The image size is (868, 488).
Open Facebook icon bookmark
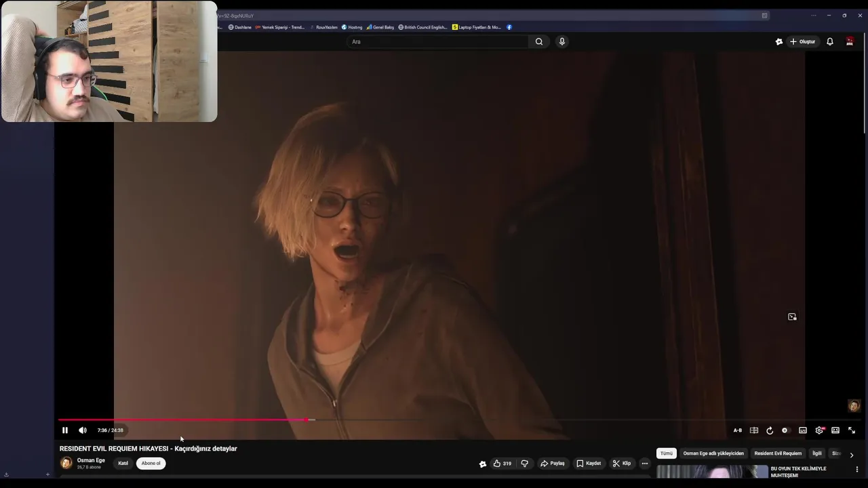tap(509, 27)
